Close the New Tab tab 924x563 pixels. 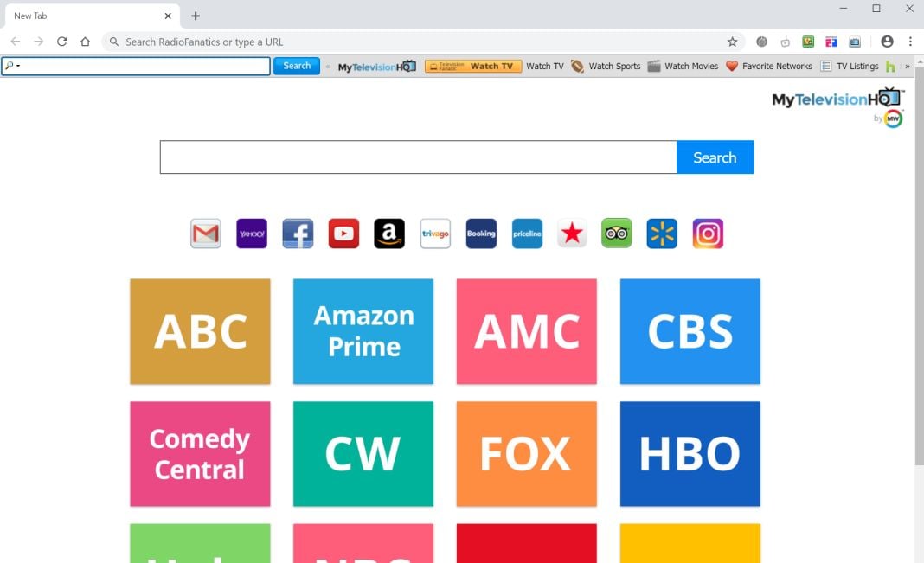[x=168, y=16]
